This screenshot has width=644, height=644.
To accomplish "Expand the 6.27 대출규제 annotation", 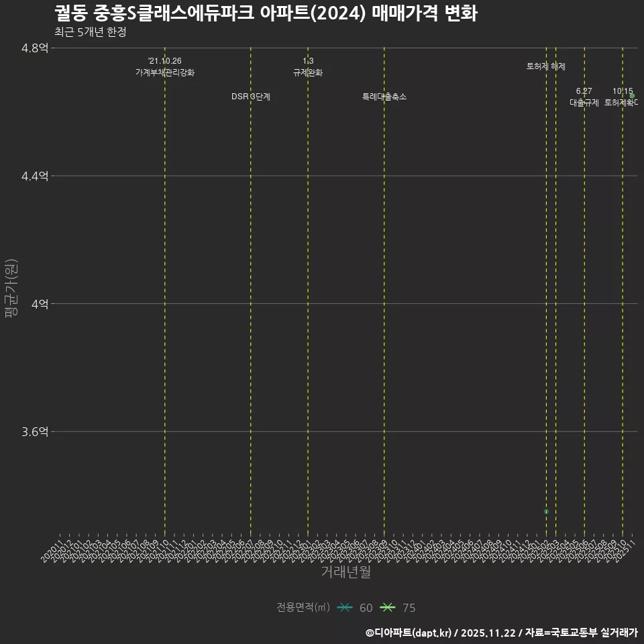I will (x=585, y=97).
